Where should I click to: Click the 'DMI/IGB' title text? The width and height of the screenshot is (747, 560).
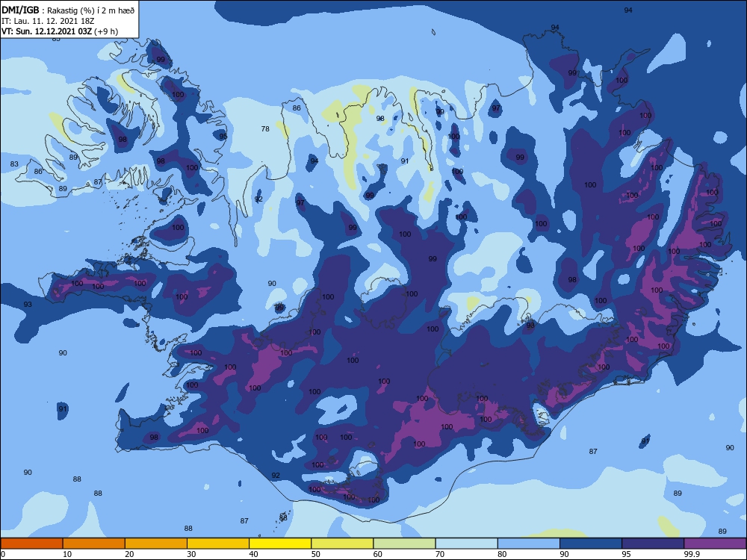[20, 10]
